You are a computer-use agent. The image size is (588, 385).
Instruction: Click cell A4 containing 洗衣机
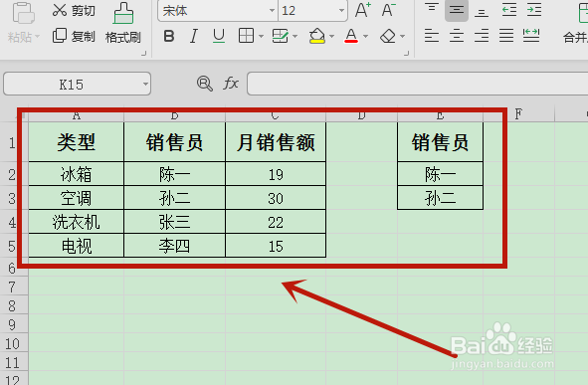pos(77,222)
